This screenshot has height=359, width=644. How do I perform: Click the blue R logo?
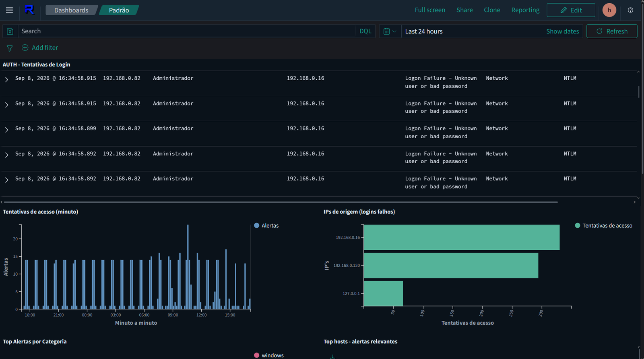(29, 10)
